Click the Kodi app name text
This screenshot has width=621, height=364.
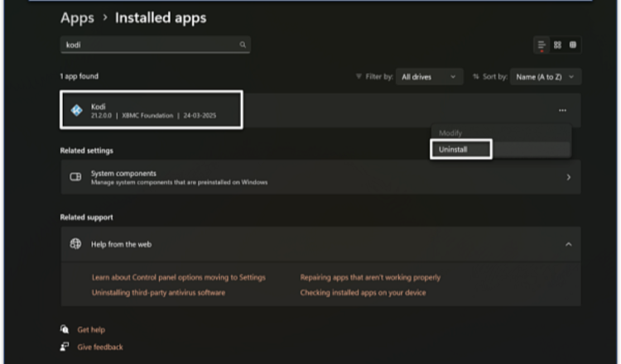click(x=99, y=107)
